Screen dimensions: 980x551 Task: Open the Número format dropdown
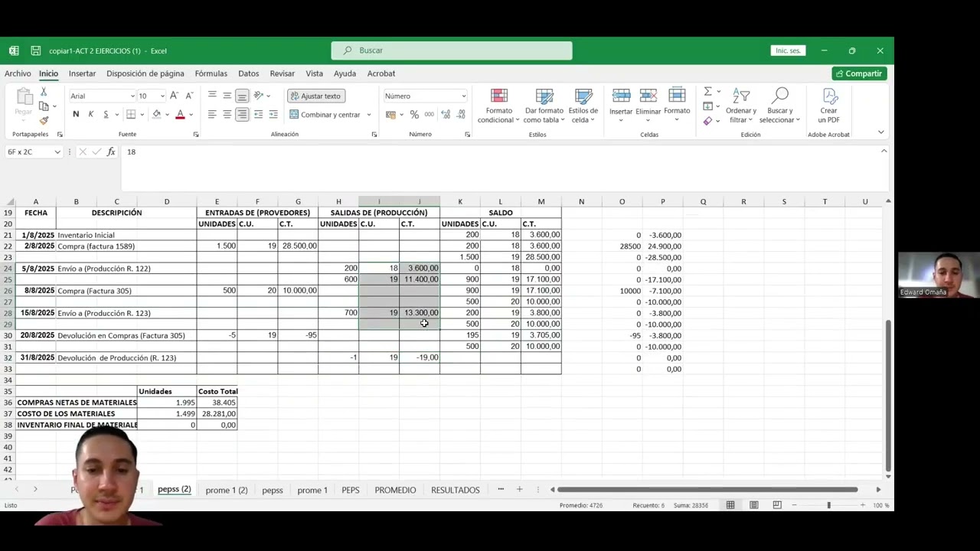pyautogui.click(x=463, y=96)
